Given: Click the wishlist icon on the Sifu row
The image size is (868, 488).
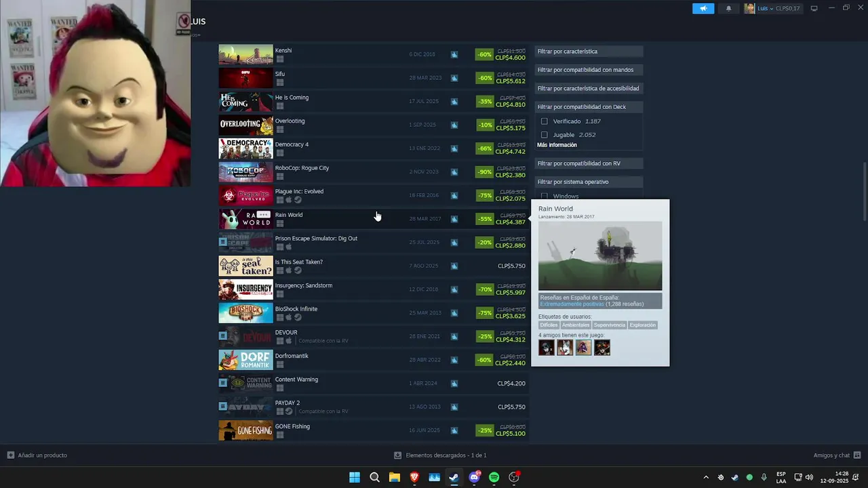Looking at the screenshot, I should (454, 78).
